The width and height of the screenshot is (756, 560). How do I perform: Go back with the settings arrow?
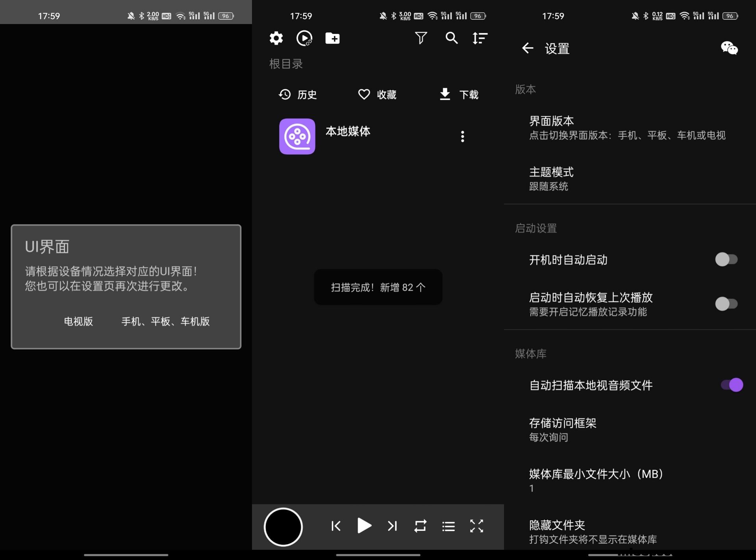point(527,48)
